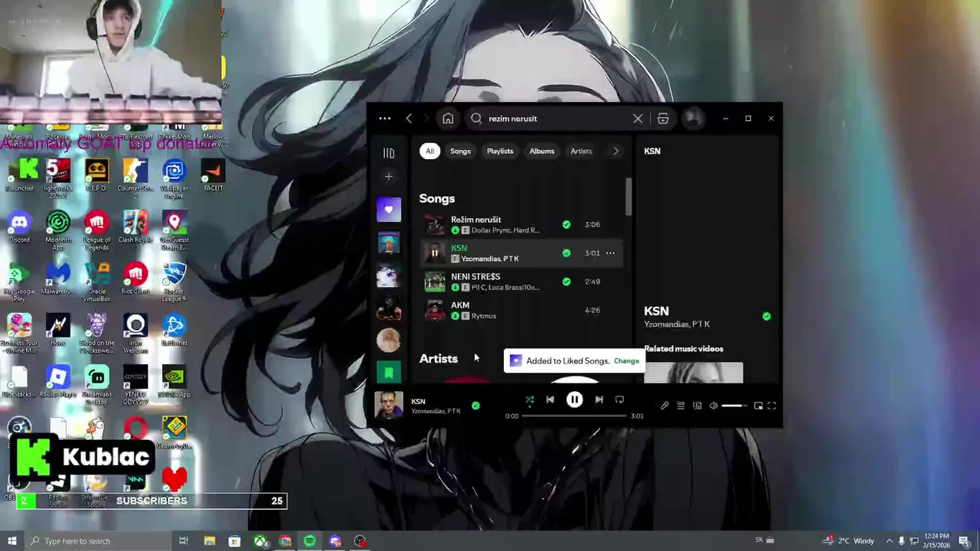This screenshot has height=551, width=980.
Task: Open the Spotify three-dots app menu
Action: [x=384, y=119]
